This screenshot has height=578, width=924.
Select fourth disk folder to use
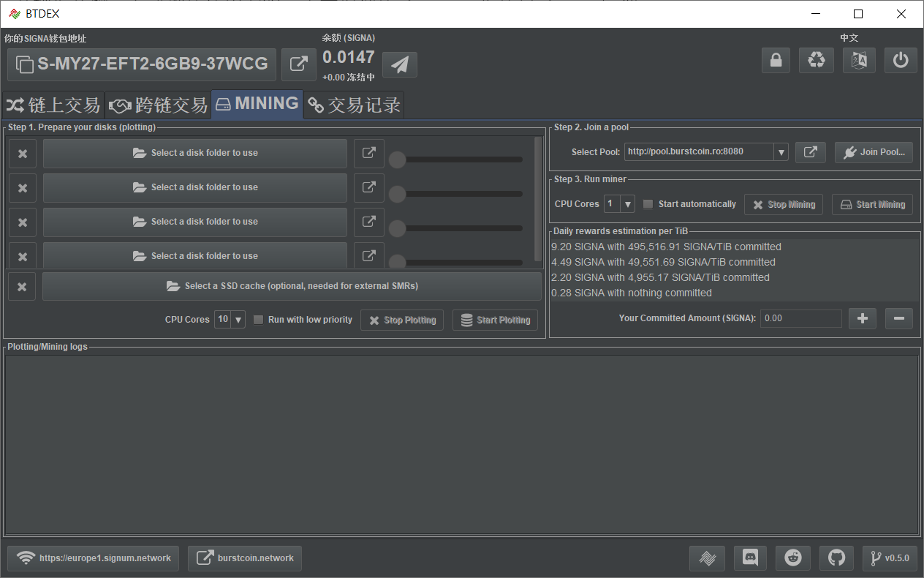click(x=195, y=256)
